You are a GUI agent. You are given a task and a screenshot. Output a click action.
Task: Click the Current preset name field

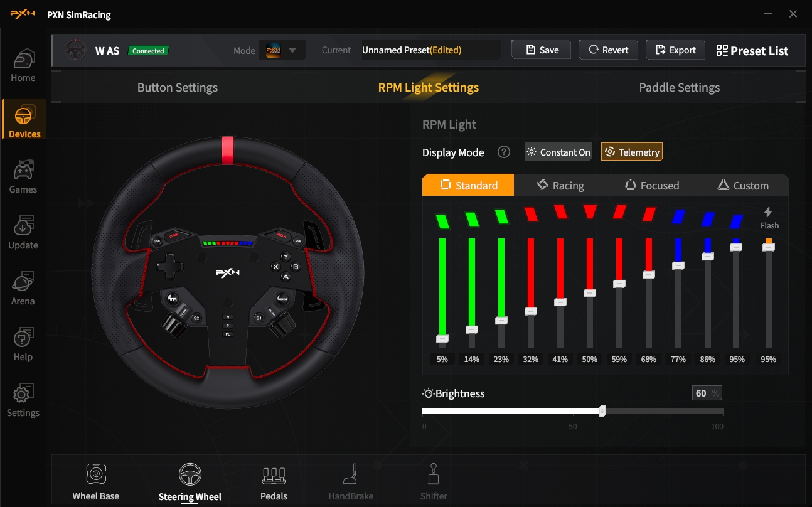(x=430, y=50)
